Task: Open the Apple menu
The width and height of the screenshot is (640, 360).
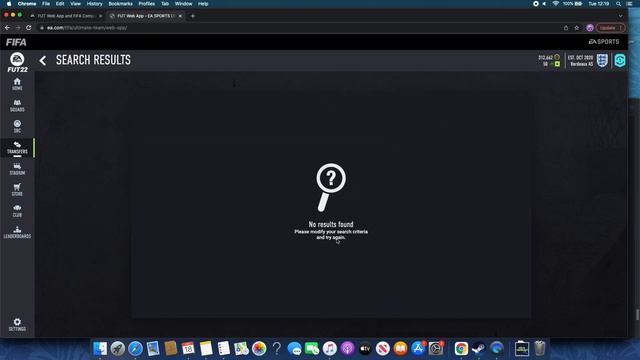Action: coord(9,4)
